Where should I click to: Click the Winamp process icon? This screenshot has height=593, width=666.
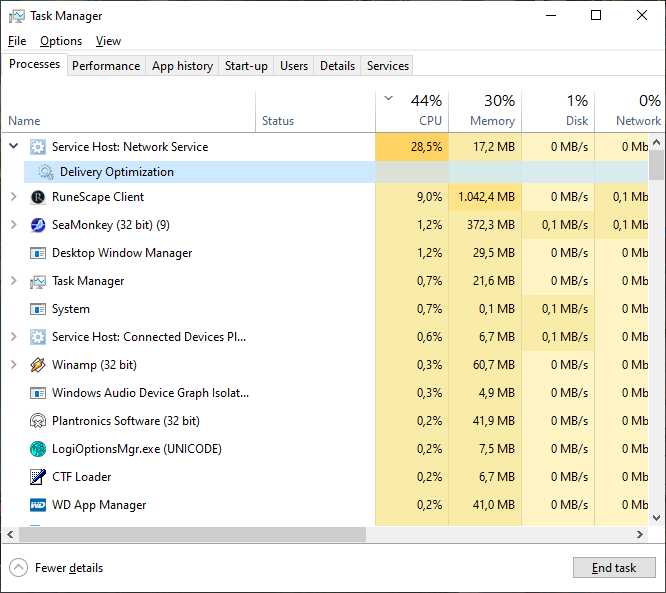coord(38,365)
